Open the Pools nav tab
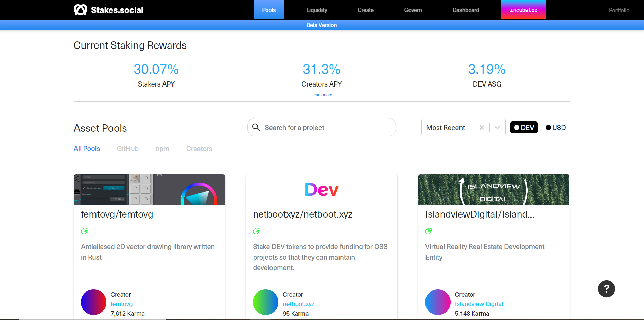Screen dimensions: 644x320 [269, 10]
